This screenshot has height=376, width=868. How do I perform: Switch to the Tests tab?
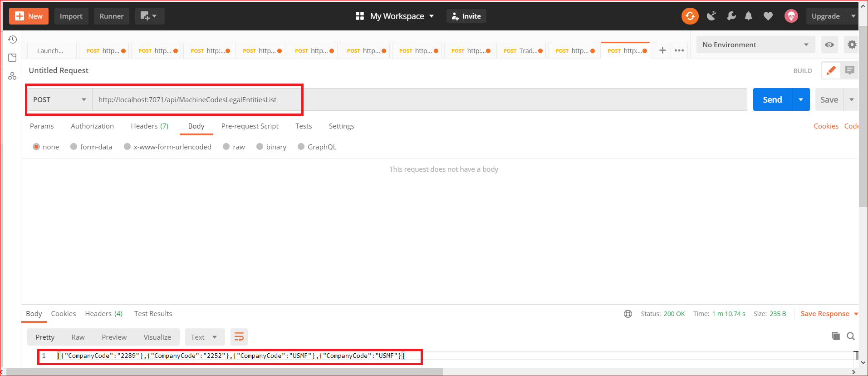(304, 126)
